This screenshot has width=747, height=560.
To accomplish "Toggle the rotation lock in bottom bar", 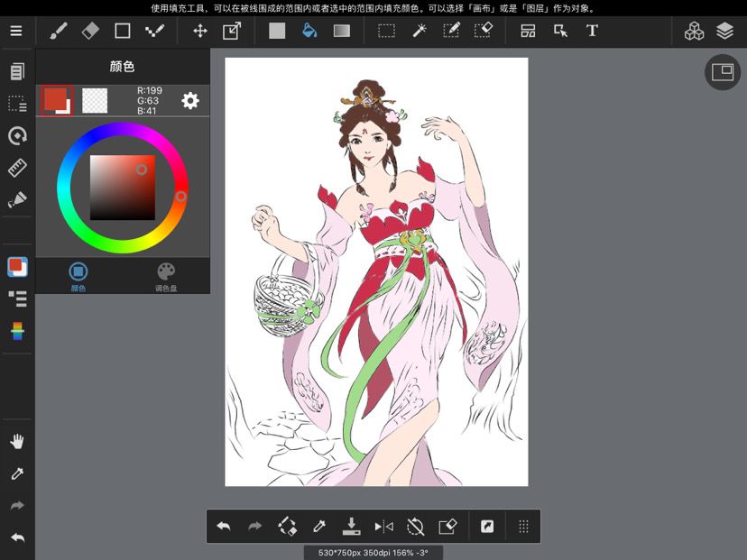I will coord(415,527).
